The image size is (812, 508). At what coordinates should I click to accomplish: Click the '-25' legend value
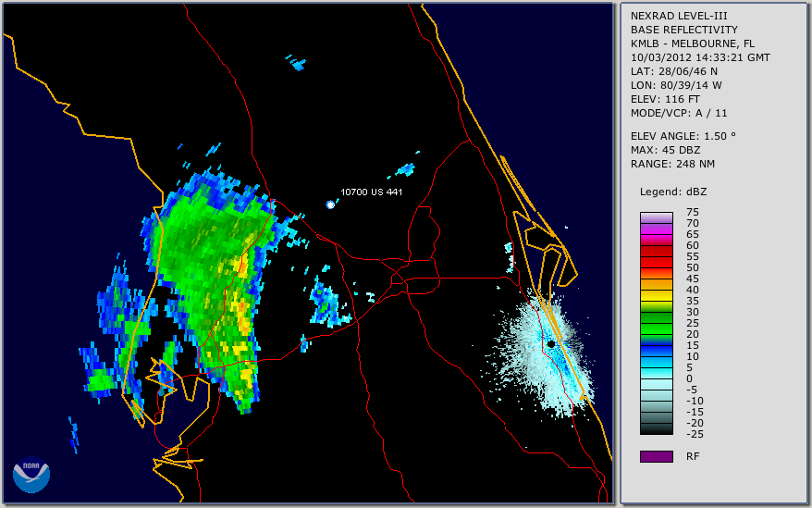(695, 434)
